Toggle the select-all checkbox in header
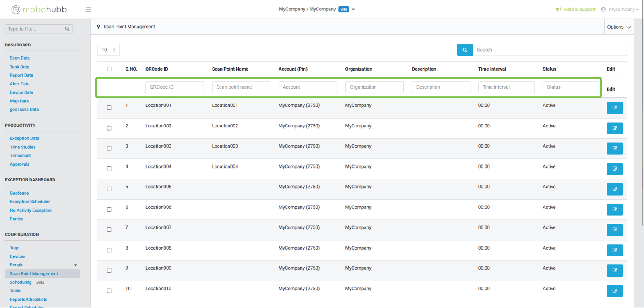The width and height of the screenshot is (644, 308). (109, 69)
